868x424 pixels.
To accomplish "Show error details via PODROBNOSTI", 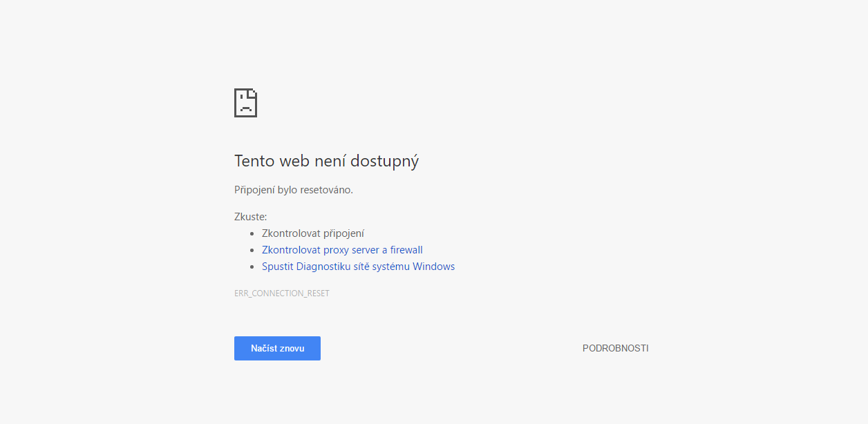I will coord(615,349).
